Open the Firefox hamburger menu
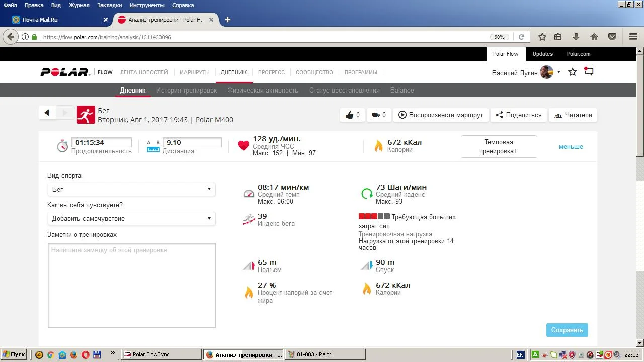This screenshot has width=644, height=362. pyautogui.click(x=633, y=37)
